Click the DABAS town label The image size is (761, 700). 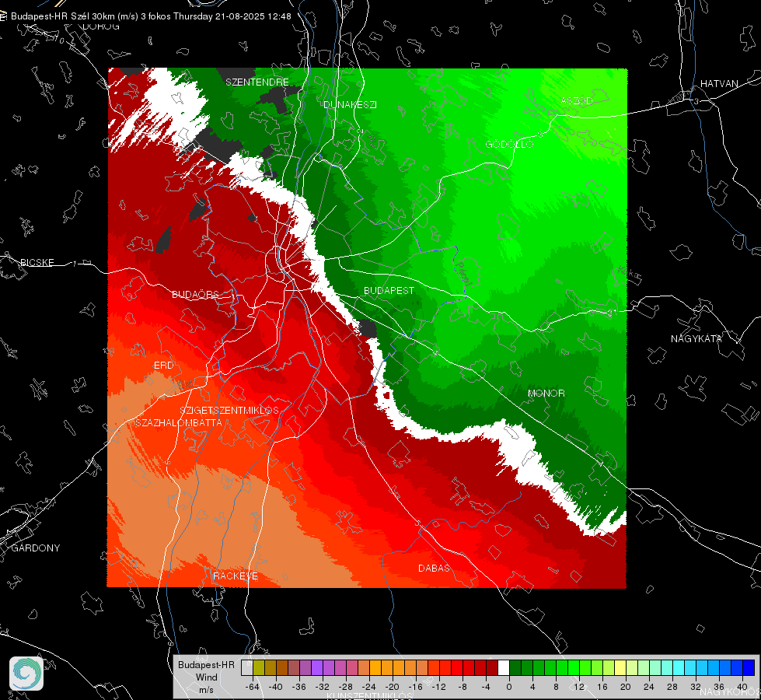click(434, 568)
